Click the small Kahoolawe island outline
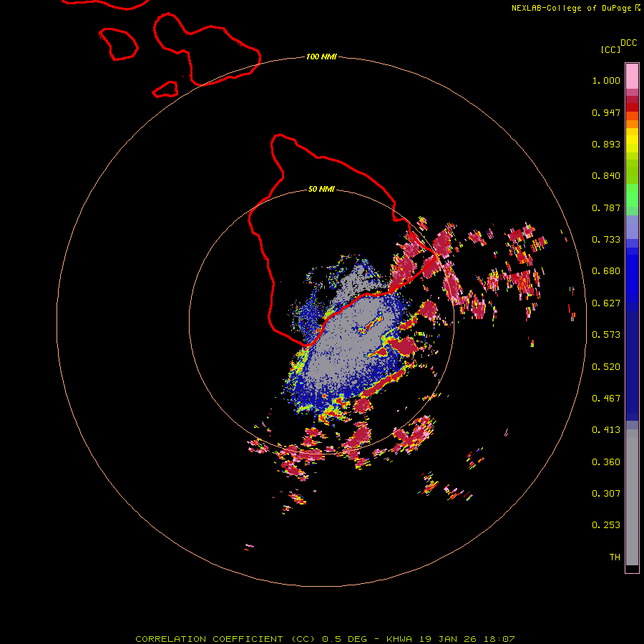Screen dimensions: 644x644 (165, 89)
